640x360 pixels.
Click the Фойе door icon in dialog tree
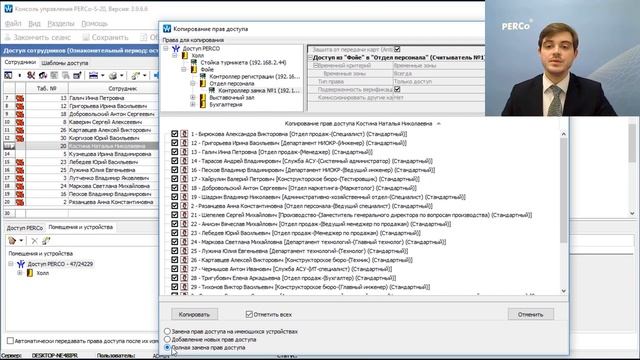point(194,69)
